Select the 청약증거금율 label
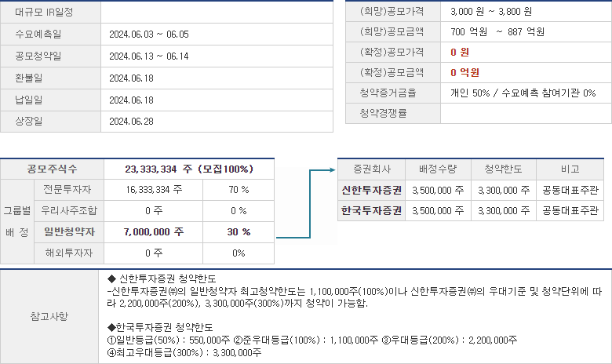Viewport: 612px width, 364px height. (x=388, y=93)
